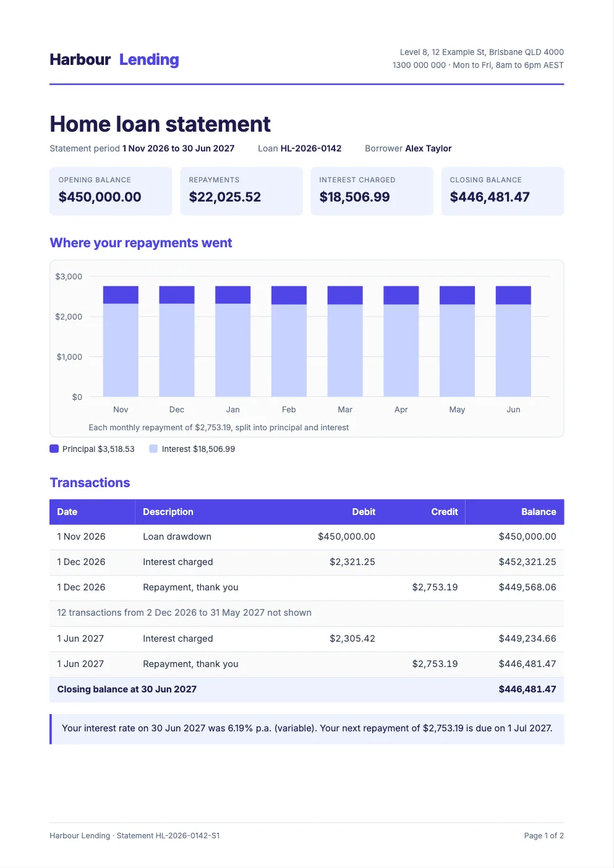Click the address line 'Level 8, 12 Example St'
This screenshot has width=614, height=868.
tap(482, 52)
